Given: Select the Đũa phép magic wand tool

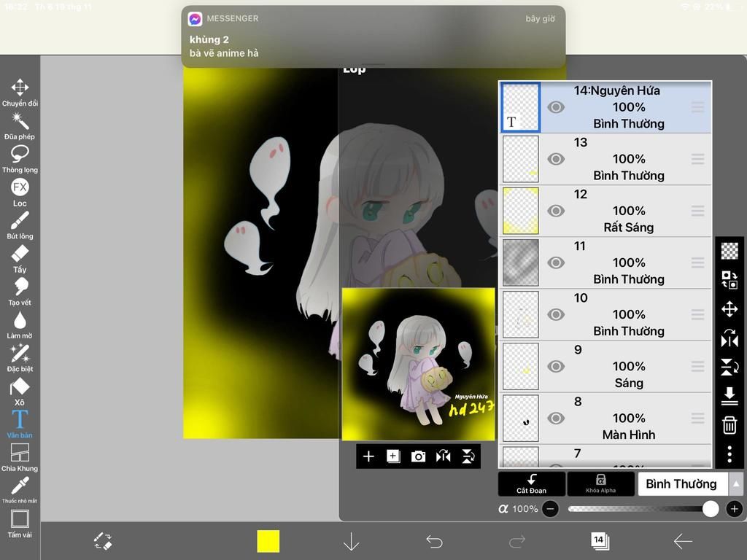Looking at the screenshot, I should [20, 126].
